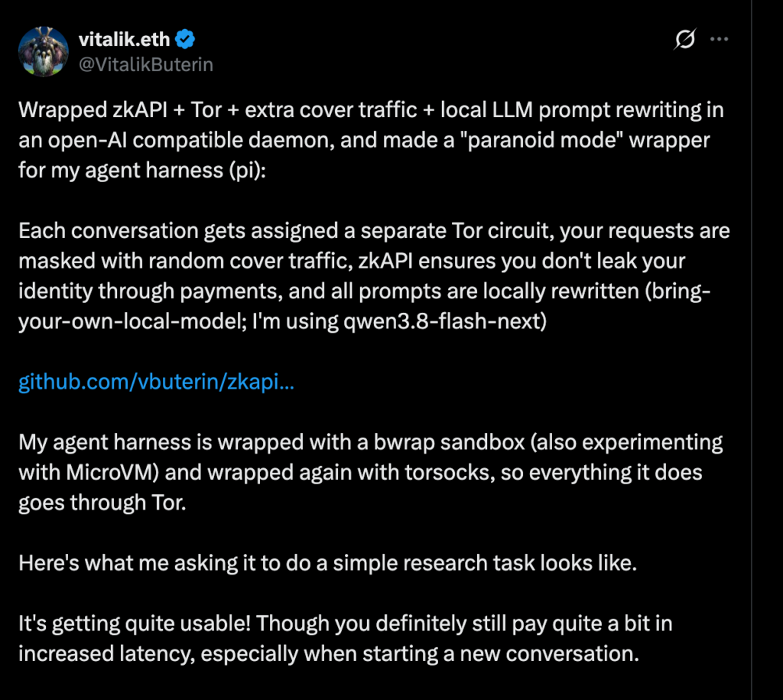
Task: Click the blue verified checkmark badge
Action: (185, 39)
